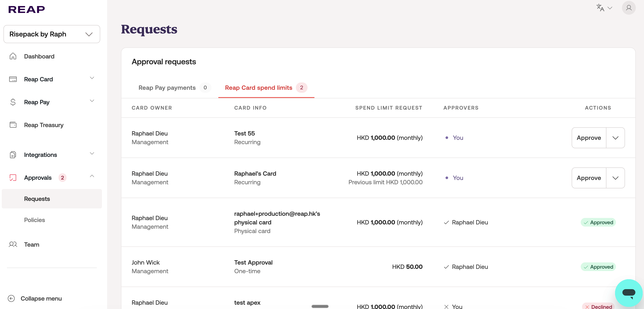Approve the Test 55 spend limit request
This screenshot has height=309, width=644.
(x=589, y=138)
